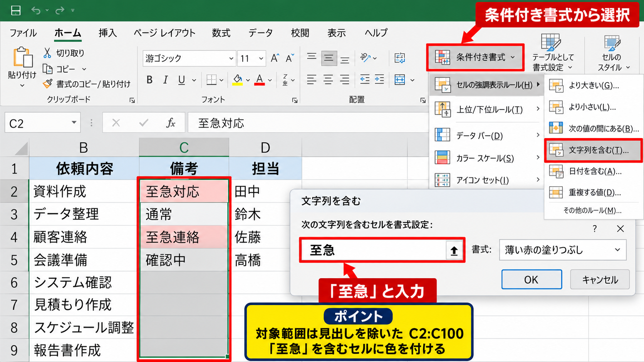
Task: Click the Save icon in title bar
Action: [x=16, y=10]
